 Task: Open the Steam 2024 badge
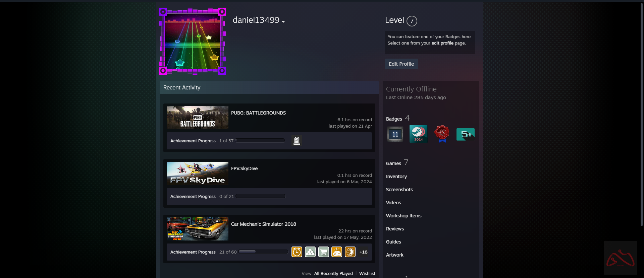tap(418, 134)
